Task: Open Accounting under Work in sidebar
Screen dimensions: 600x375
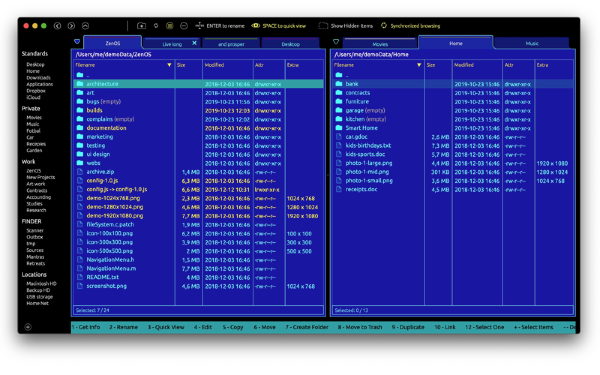Action: (x=38, y=197)
